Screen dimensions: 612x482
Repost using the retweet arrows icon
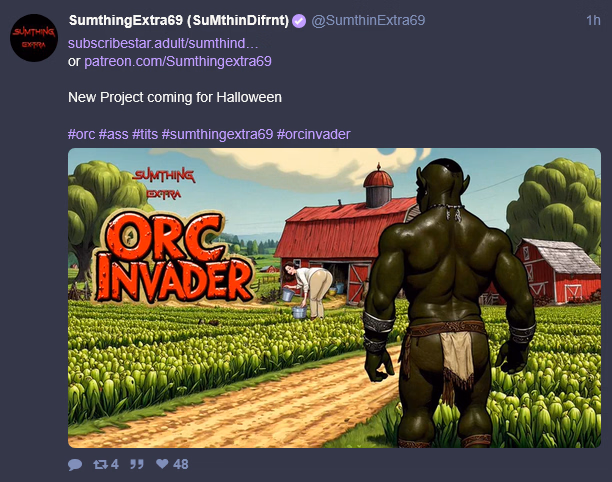[x=100, y=464]
